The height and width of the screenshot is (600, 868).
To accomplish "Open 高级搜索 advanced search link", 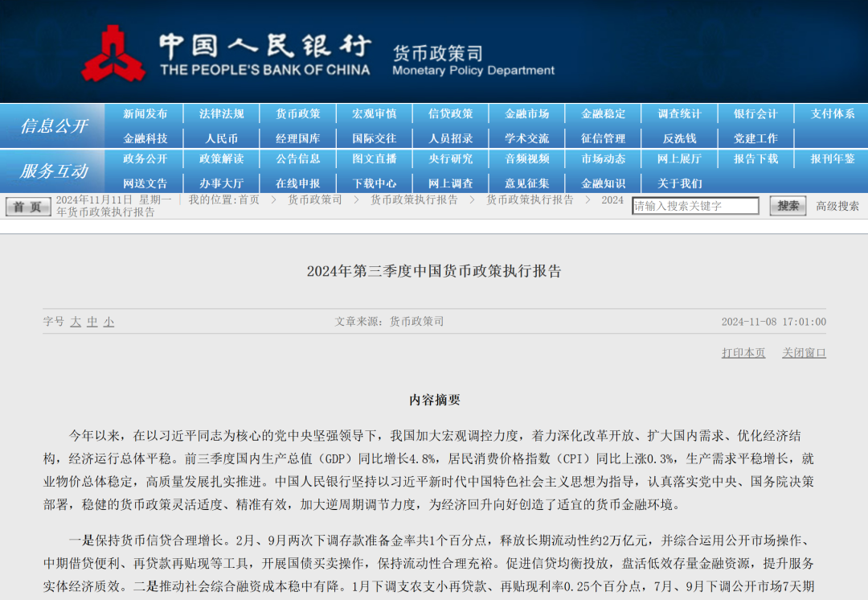I will pyautogui.click(x=837, y=206).
